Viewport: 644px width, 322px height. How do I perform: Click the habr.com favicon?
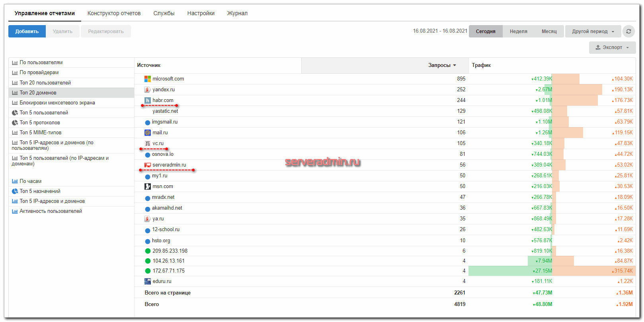coord(148,100)
